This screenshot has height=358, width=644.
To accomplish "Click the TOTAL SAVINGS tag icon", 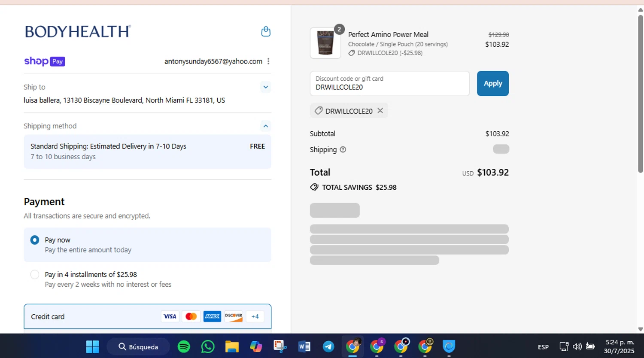I will tap(314, 187).
